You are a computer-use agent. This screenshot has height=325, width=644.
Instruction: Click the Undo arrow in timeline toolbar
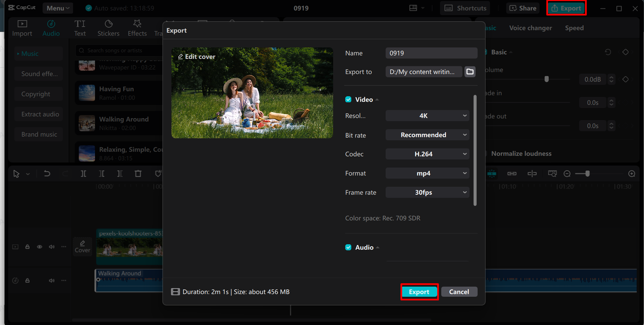pyautogui.click(x=47, y=174)
